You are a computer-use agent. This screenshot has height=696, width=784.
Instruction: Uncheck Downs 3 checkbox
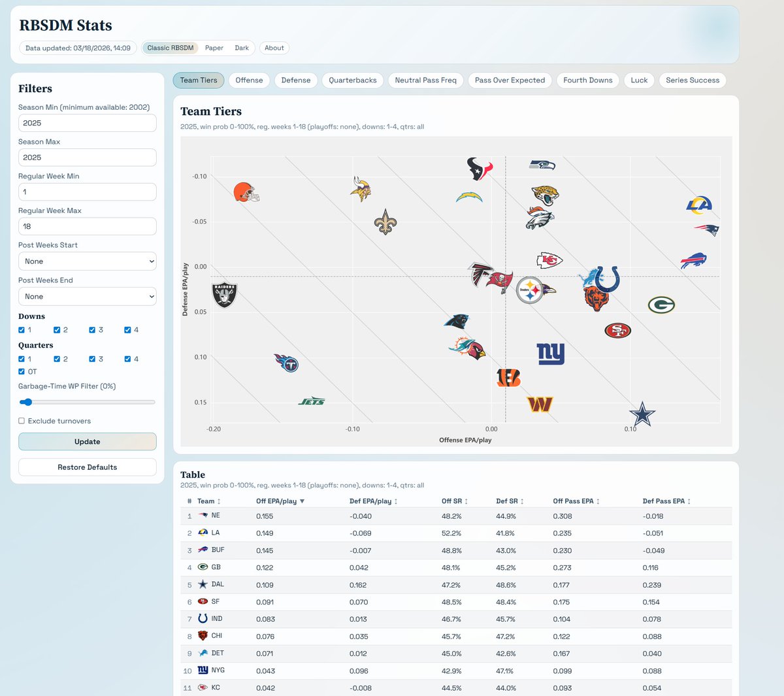pos(92,330)
